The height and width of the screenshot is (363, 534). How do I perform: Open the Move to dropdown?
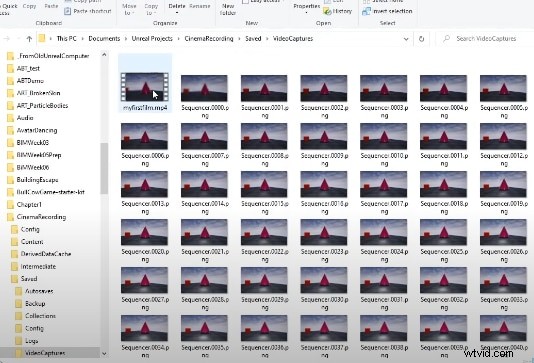tap(129, 10)
